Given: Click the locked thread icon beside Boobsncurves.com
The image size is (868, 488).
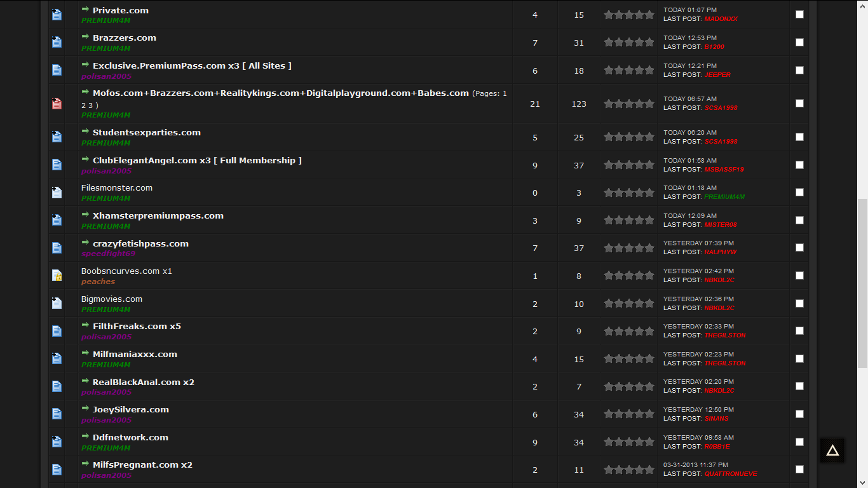Looking at the screenshot, I should pyautogui.click(x=57, y=276).
